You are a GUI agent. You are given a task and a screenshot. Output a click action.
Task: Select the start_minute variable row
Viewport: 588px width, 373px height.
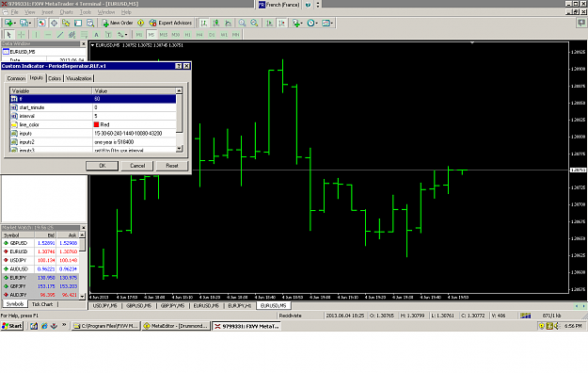click(92, 107)
